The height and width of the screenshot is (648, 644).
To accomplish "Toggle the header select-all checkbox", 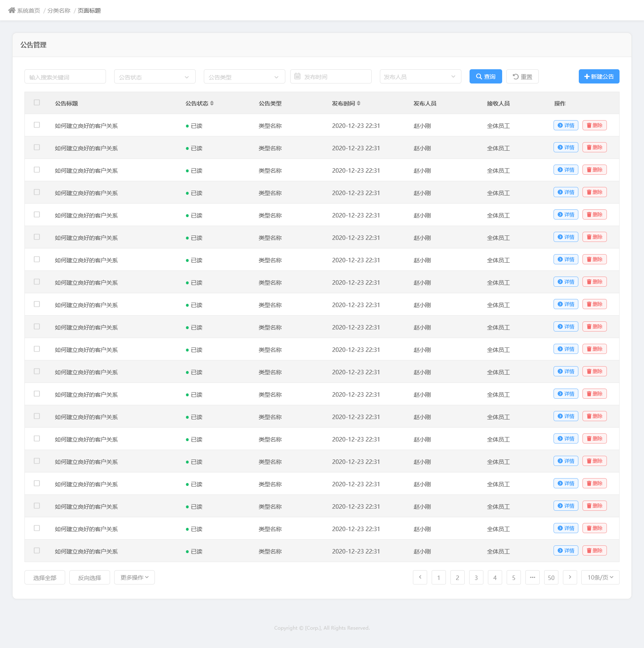I will (37, 103).
